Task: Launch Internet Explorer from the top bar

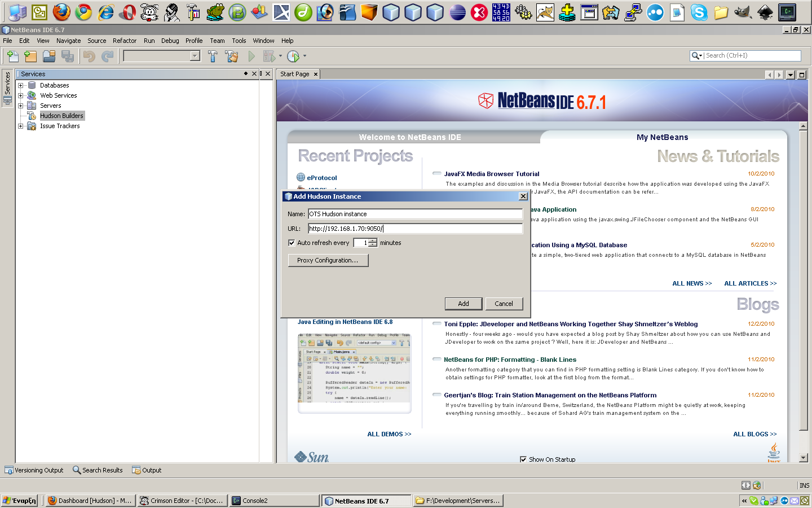Action: 105,12
